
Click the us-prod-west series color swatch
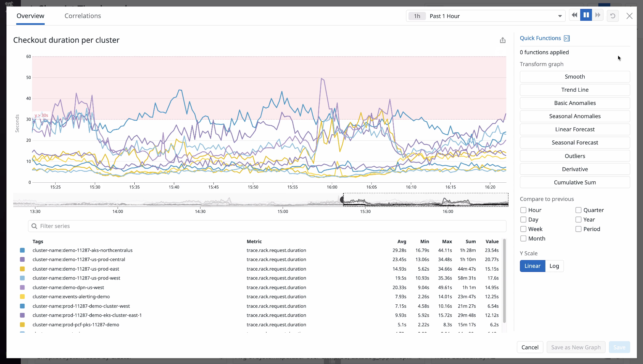click(22, 278)
